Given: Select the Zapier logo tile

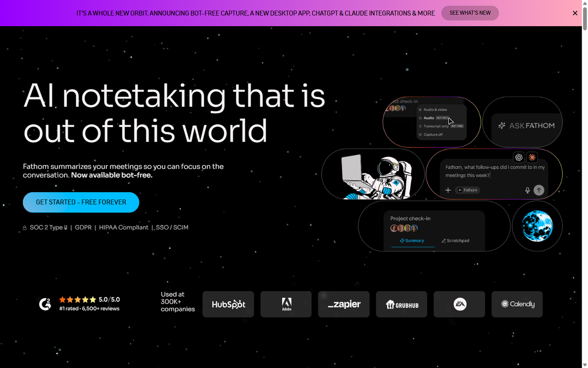Looking at the screenshot, I should (x=344, y=304).
